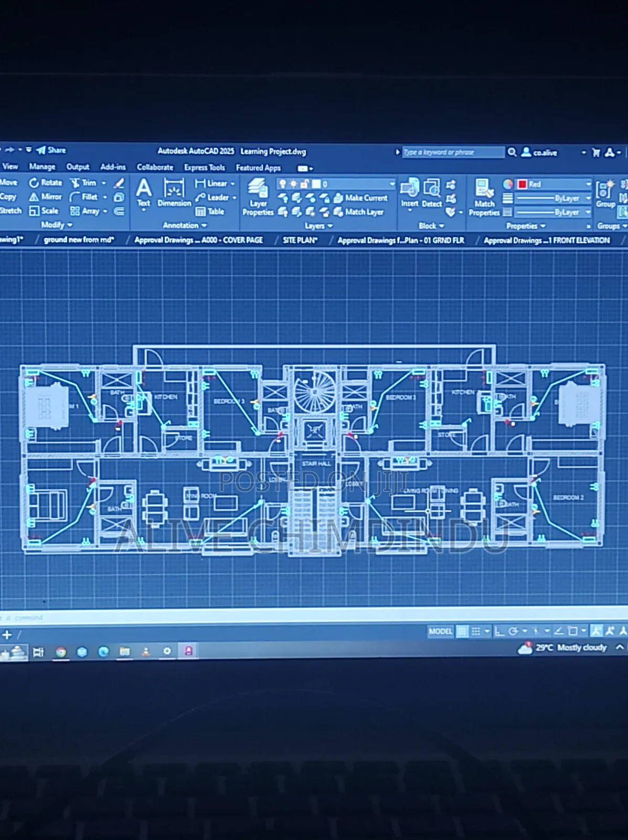This screenshot has width=628, height=840.
Task: Open the Autodesk App Store cart icon
Action: click(x=596, y=153)
